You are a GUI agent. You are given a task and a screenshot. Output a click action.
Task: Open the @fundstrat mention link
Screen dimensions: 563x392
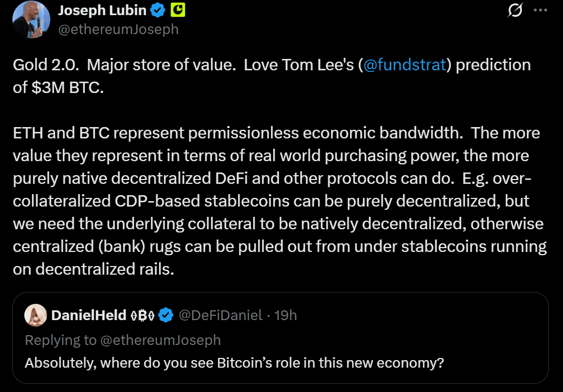point(405,65)
